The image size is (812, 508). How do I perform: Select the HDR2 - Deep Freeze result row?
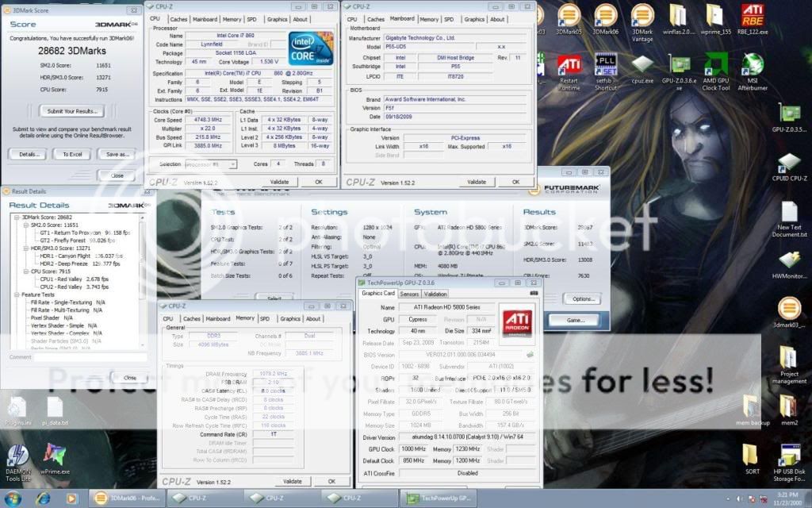80,264
